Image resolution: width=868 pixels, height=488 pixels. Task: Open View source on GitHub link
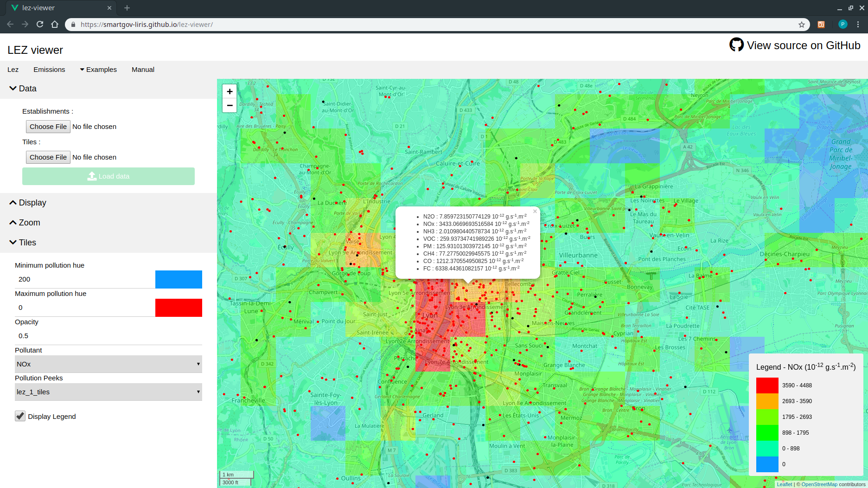coord(804,45)
